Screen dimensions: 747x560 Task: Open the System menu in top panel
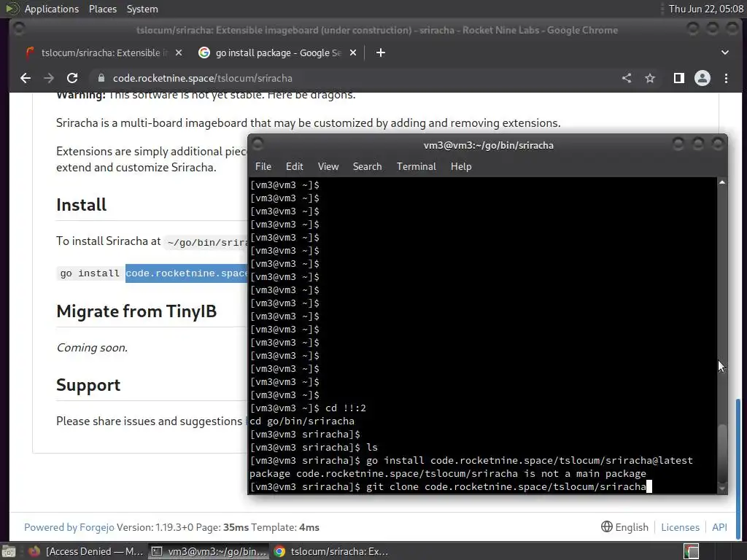tap(142, 9)
